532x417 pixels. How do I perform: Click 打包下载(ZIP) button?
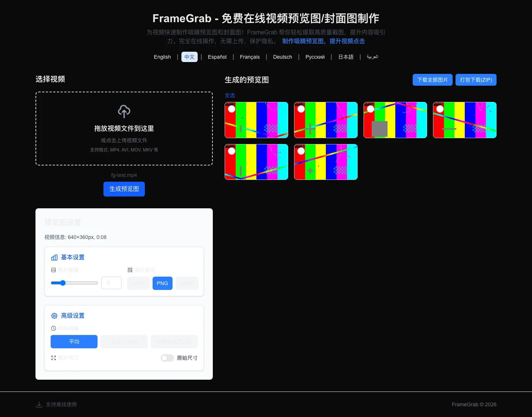(476, 80)
